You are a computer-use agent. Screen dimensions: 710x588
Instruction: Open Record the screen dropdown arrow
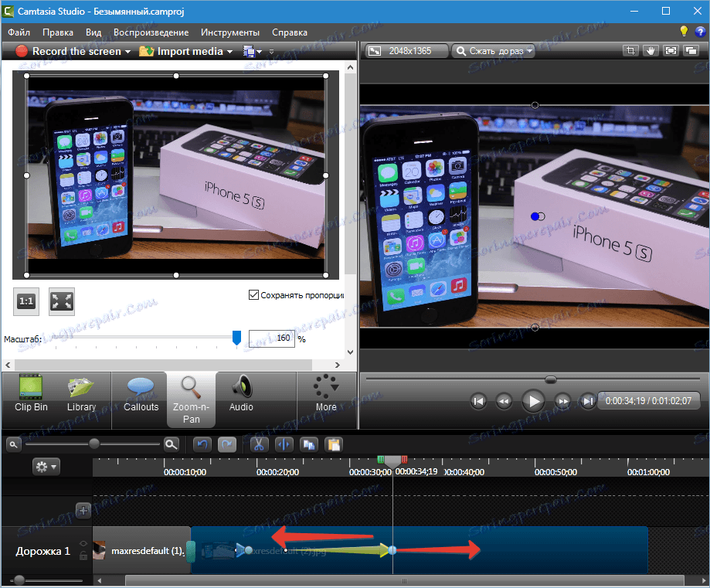click(127, 52)
